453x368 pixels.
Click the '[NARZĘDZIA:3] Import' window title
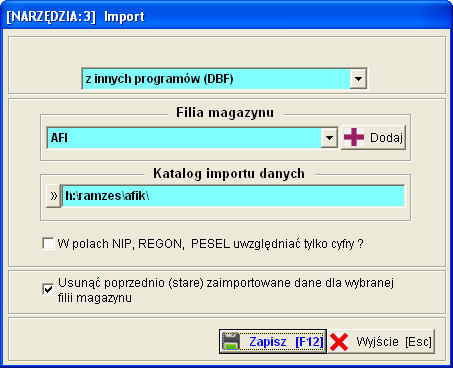76,16
